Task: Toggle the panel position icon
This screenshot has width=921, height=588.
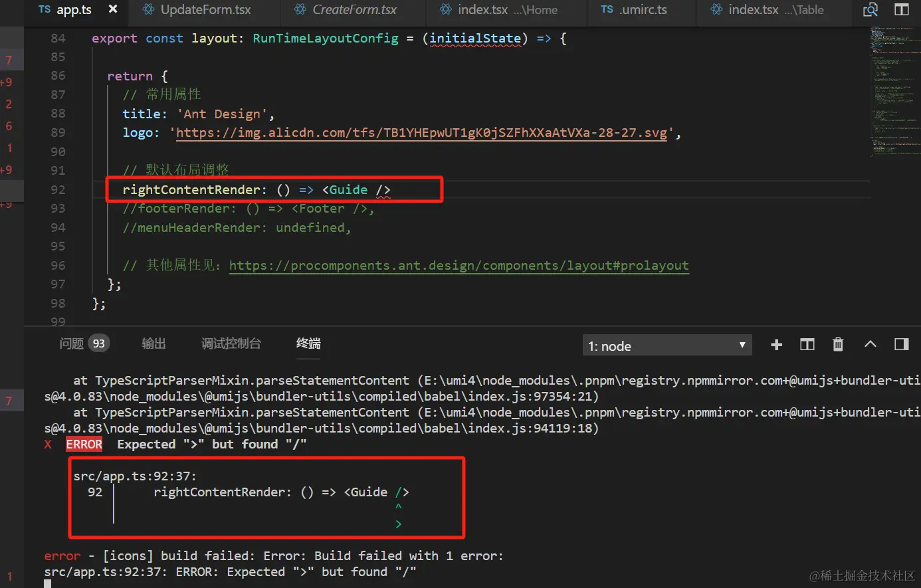Action: click(902, 344)
